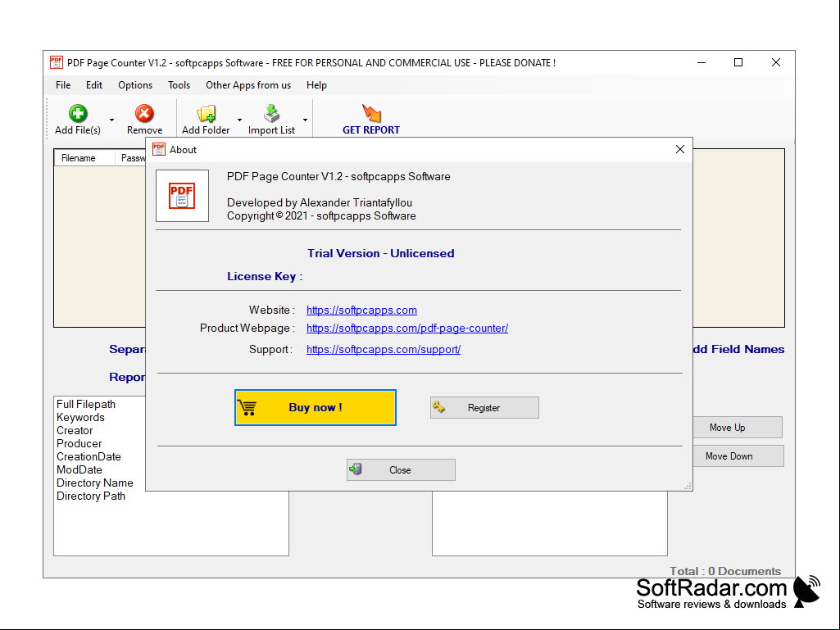Click the Buy now ! button
Screen dimensions: 840x630
pyautogui.click(x=316, y=408)
